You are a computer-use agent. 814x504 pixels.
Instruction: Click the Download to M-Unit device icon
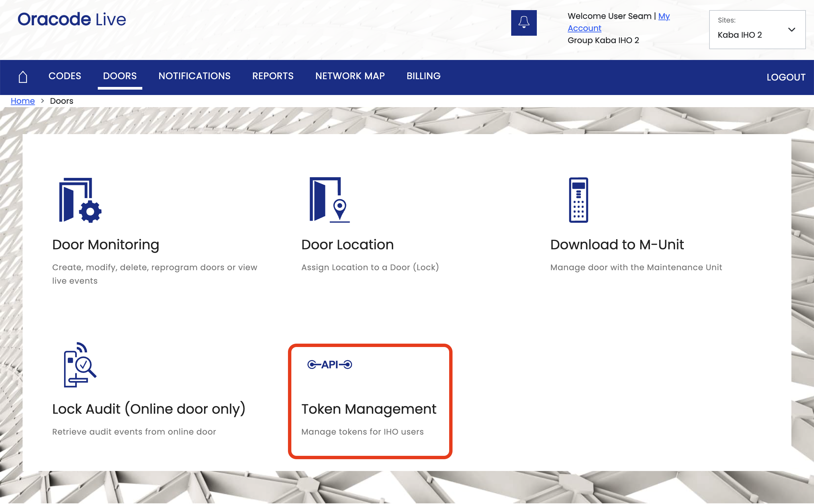(x=579, y=200)
